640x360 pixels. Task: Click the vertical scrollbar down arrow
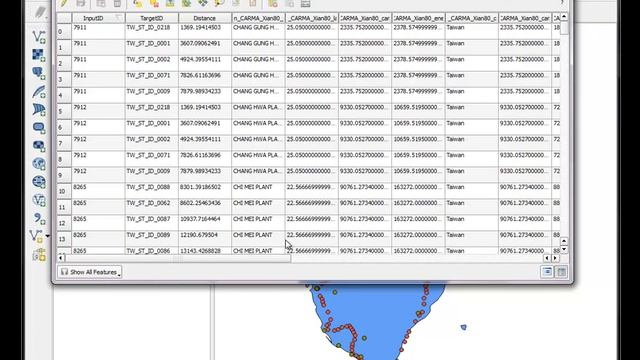564,249
